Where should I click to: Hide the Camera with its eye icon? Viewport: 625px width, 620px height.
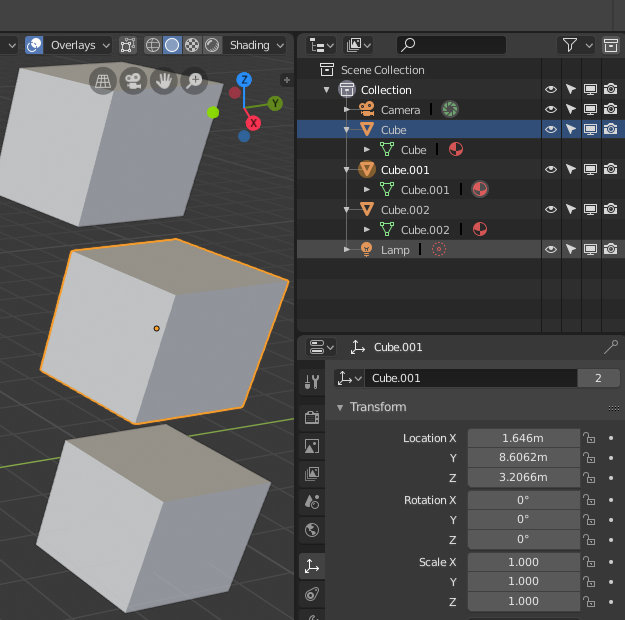pos(551,109)
